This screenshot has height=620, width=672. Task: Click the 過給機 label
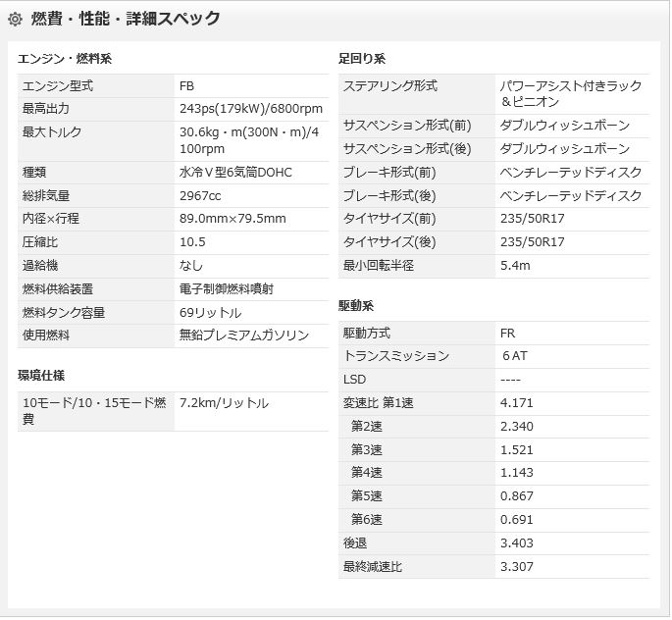[x=40, y=266]
